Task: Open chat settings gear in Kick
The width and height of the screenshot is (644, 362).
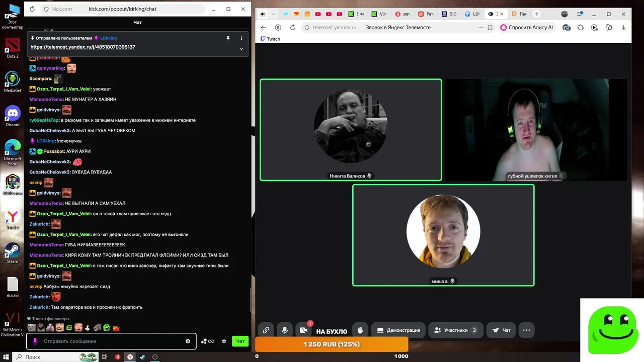Action: point(224,341)
